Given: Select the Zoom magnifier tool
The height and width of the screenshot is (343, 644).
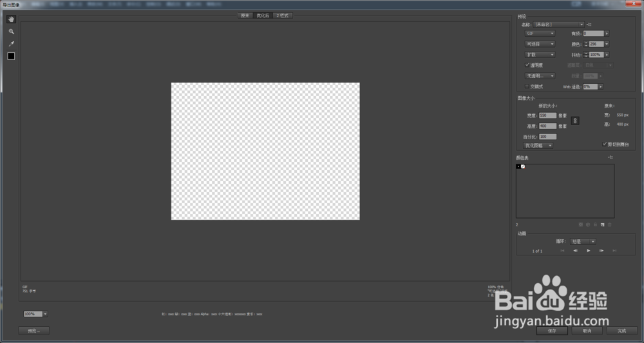Looking at the screenshot, I should [x=11, y=31].
